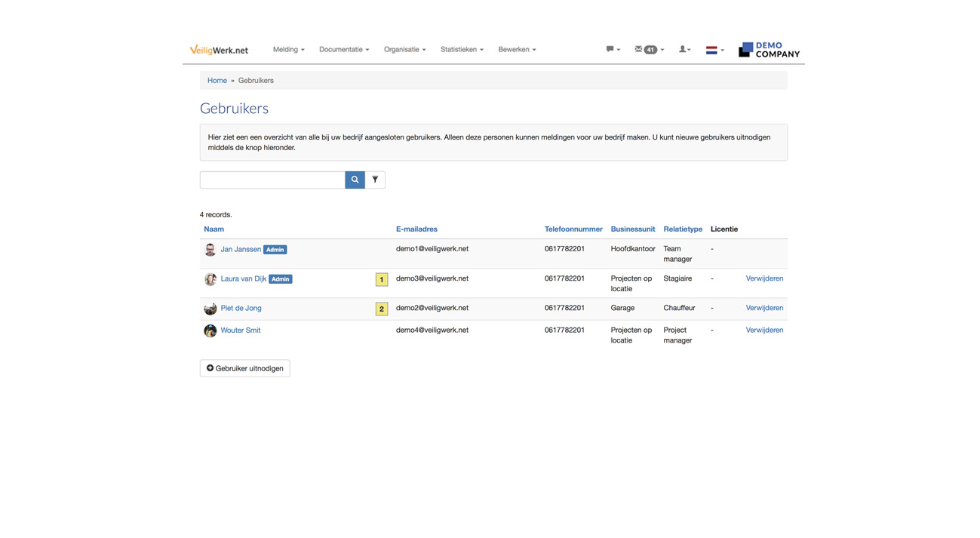Screen dimensions: 980x538
Task: Sort the table by E-mailadres column
Action: pos(416,229)
